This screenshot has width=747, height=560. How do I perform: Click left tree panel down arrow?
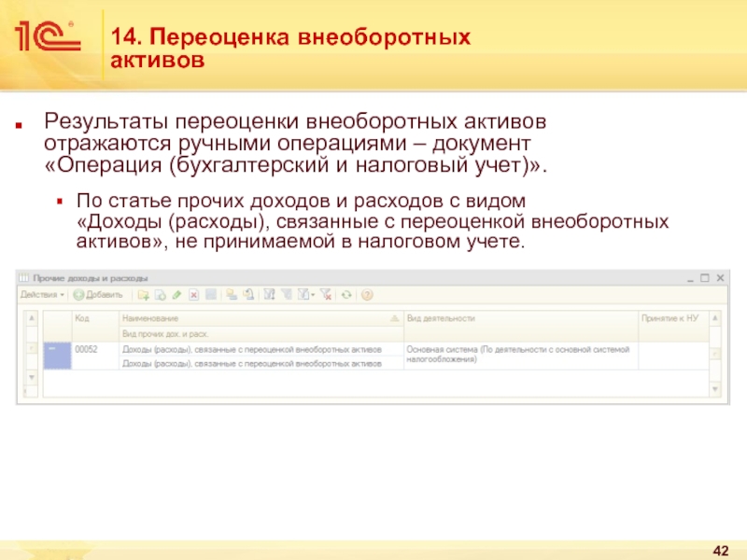[x=32, y=378]
